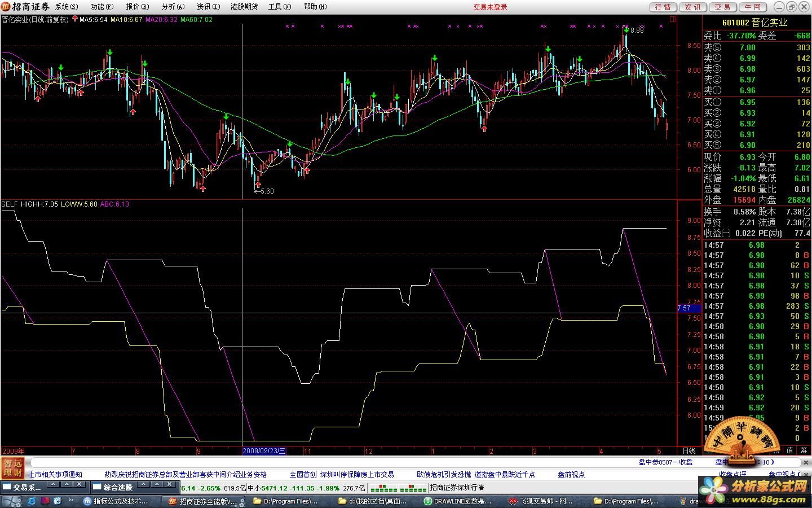Viewport: 812px width, 508px height.
Task: Click the 综合选股 panel icon
Action: click(98, 487)
